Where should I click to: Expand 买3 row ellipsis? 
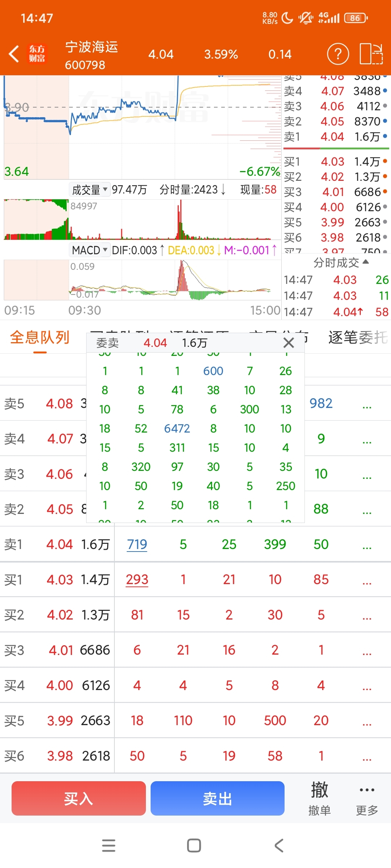tap(367, 651)
